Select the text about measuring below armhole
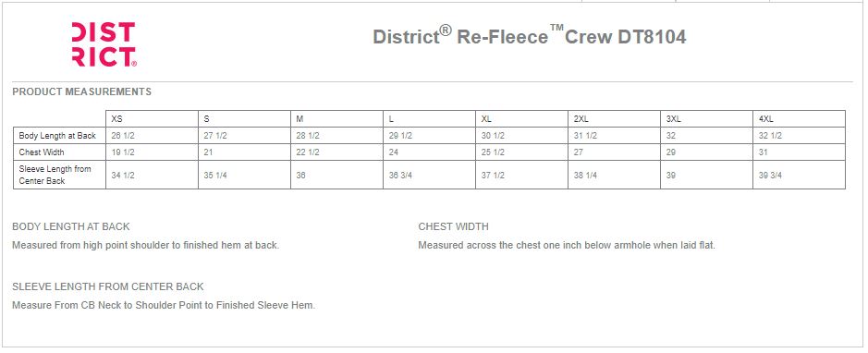Image resolution: width=868 pixels, height=353 pixels. click(567, 245)
